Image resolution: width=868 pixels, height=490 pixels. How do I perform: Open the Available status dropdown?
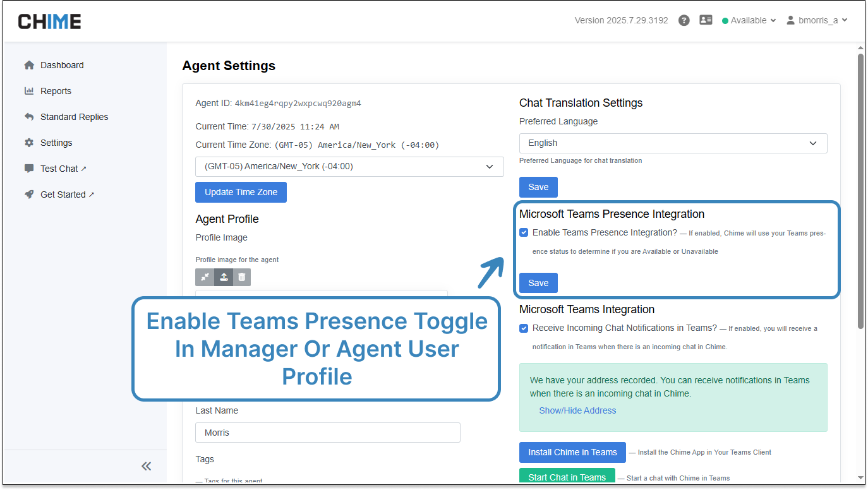[x=749, y=20]
